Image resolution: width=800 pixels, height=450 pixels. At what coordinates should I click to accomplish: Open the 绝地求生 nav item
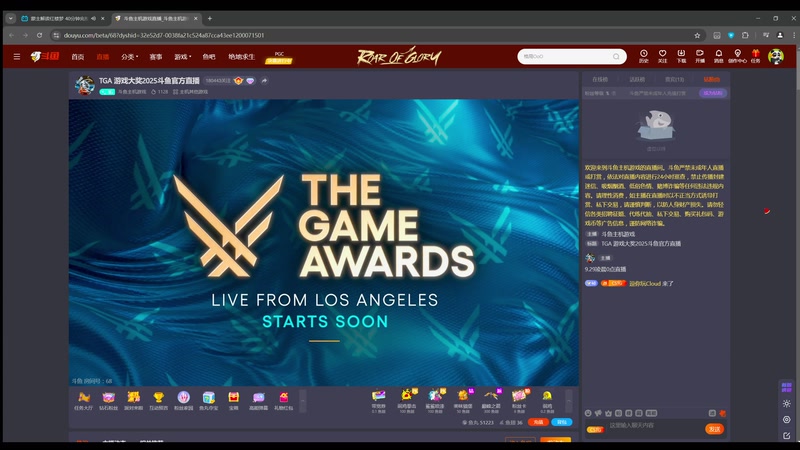point(241,57)
